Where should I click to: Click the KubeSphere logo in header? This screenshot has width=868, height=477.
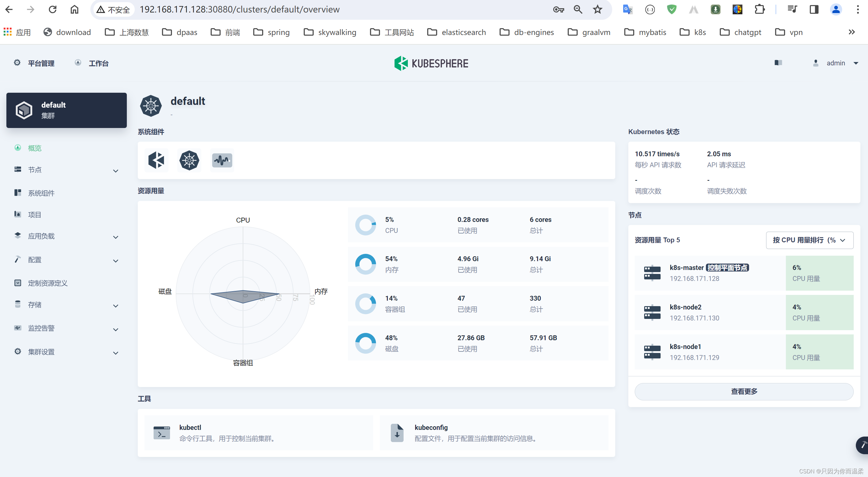point(431,63)
